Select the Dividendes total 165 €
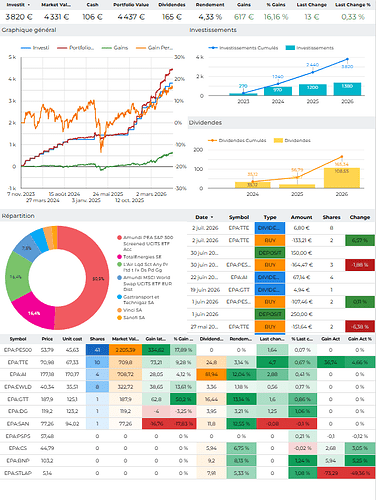 coord(172,17)
